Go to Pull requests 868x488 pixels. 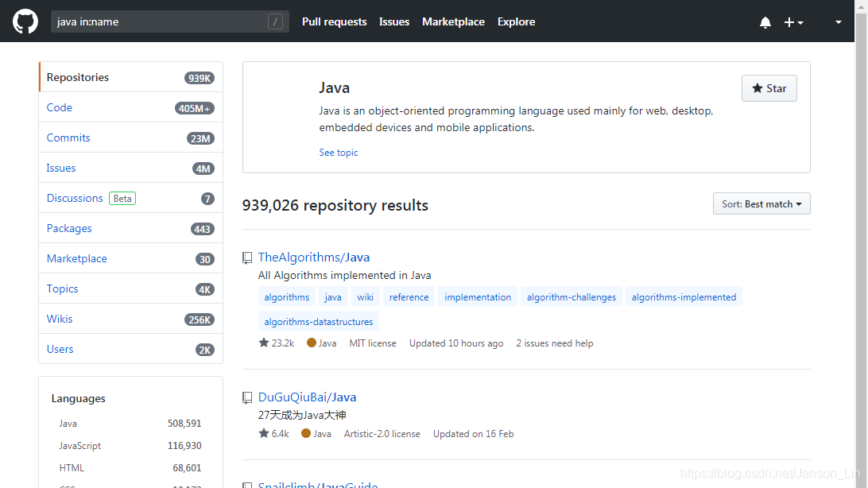coord(334,21)
